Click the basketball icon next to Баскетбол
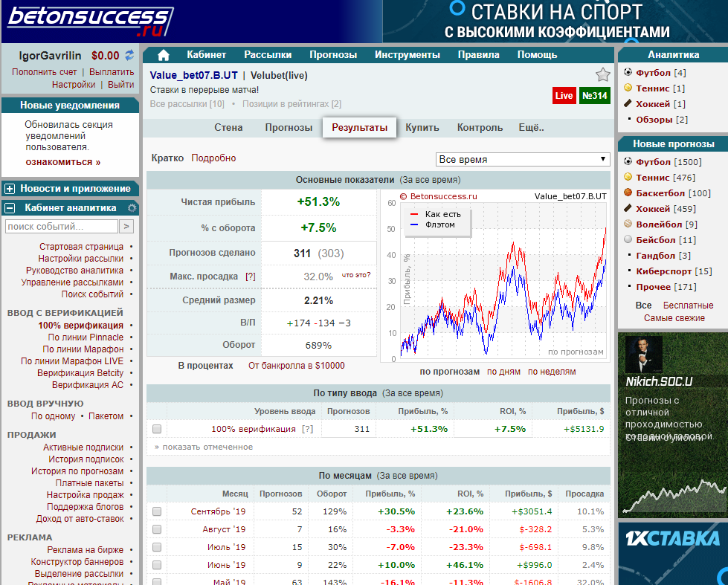The width and height of the screenshot is (728, 585). click(628, 193)
